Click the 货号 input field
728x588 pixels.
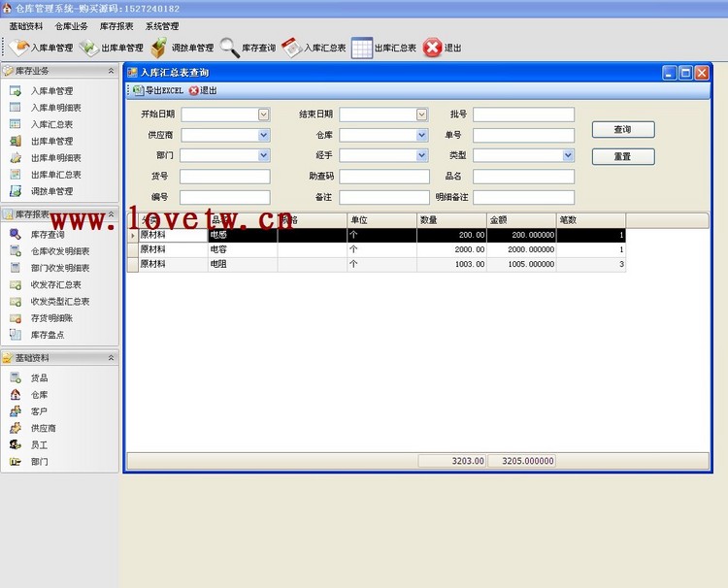(x=225, y=177)
